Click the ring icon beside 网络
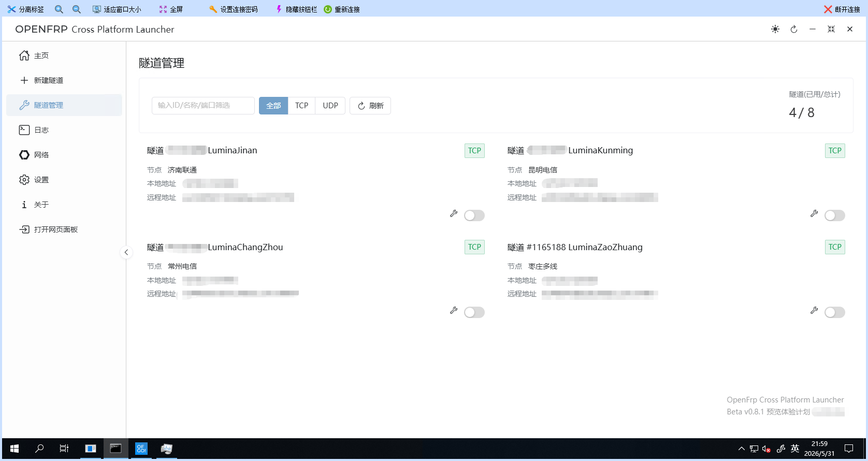Image resolution: width=868 pixels, height=461 pixels. coord(24,155)
